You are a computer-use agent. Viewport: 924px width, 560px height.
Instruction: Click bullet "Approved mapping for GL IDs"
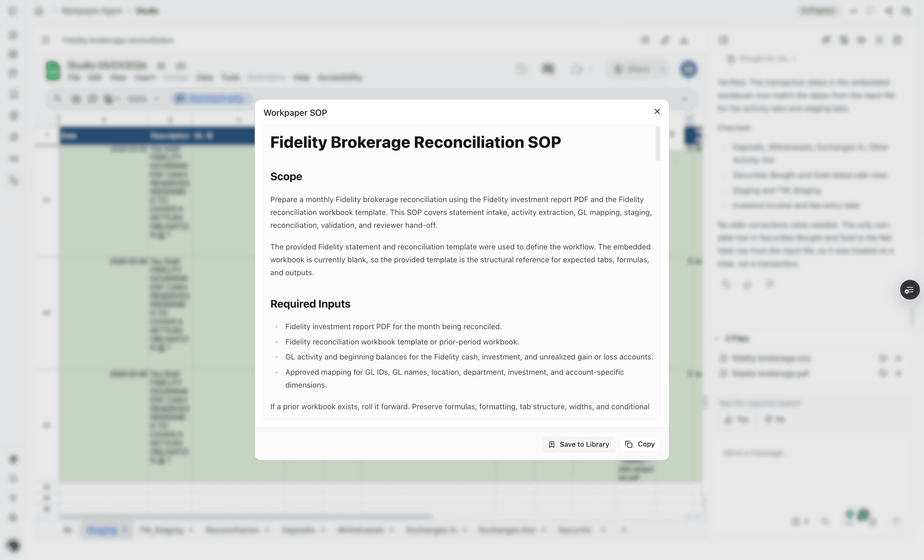click(455, 378)
